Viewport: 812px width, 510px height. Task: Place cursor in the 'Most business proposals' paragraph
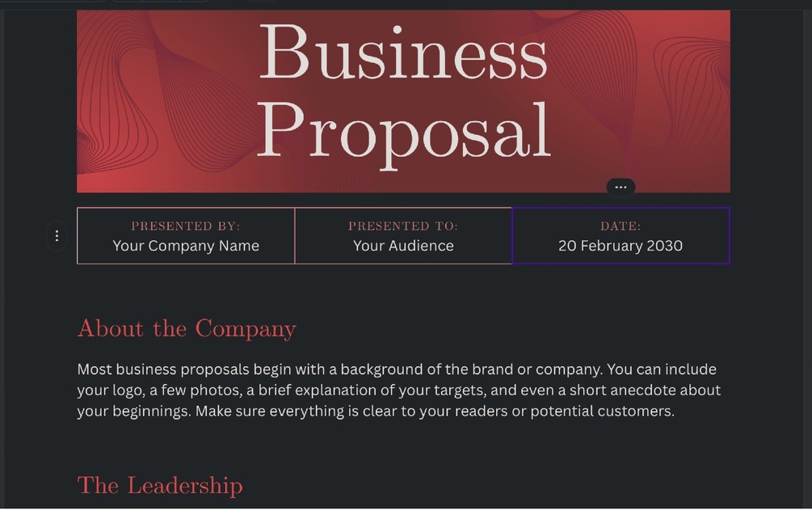click(x=399, y=390)
